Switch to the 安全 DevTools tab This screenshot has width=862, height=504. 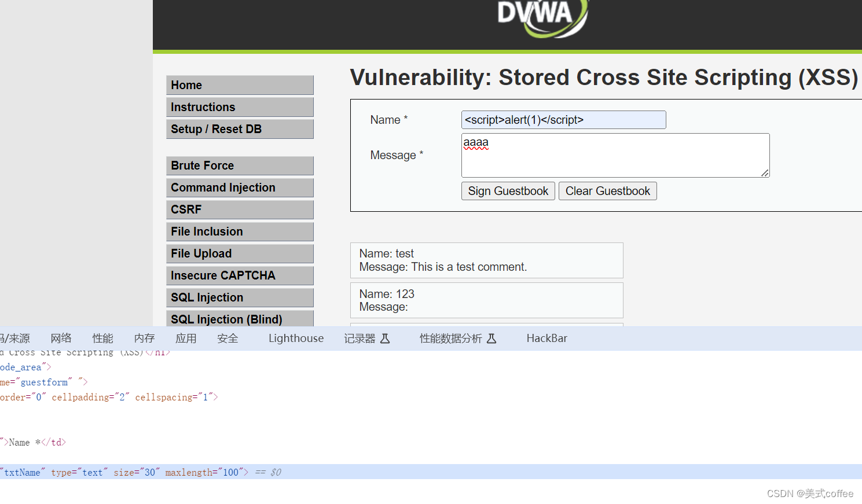click(x=228, y=339)
